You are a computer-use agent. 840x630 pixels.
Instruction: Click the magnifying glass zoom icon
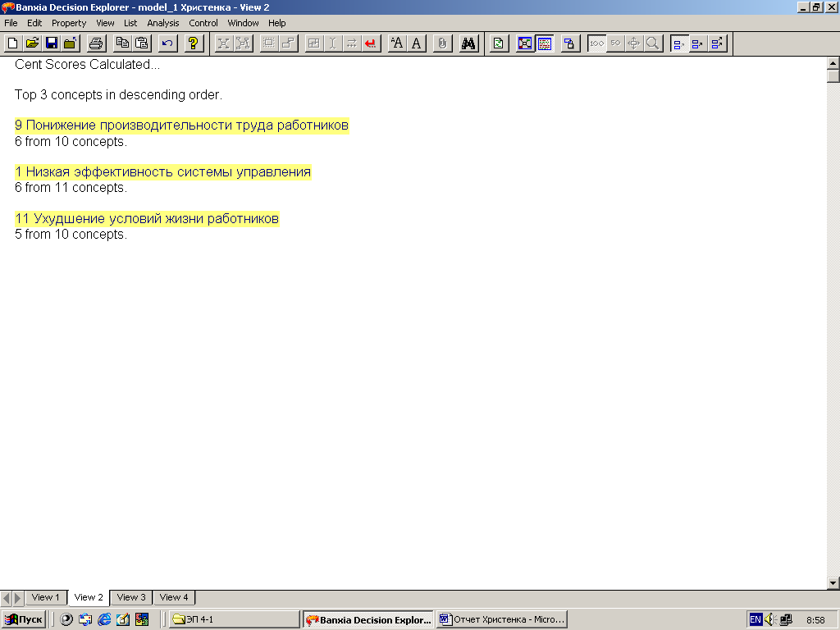click(x=653, y=43)
